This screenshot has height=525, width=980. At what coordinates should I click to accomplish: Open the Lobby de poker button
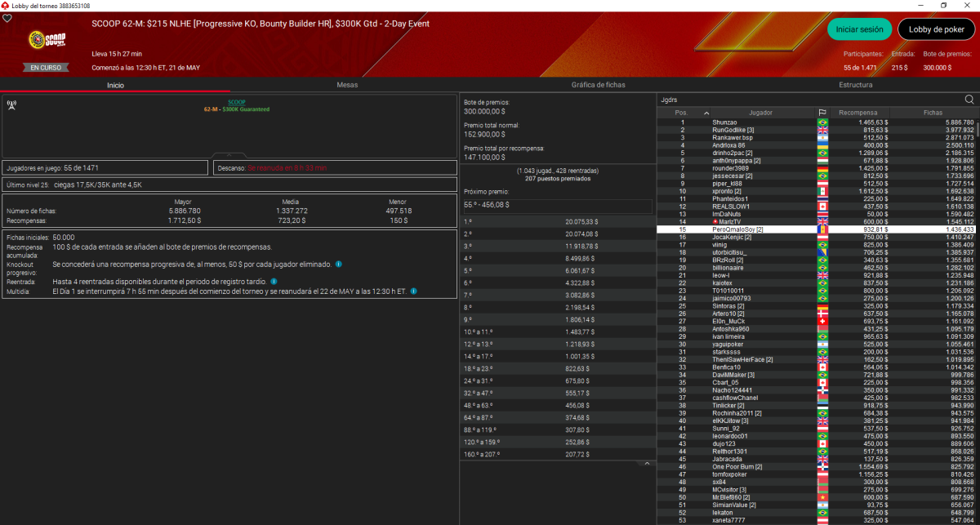pos(936,29)
